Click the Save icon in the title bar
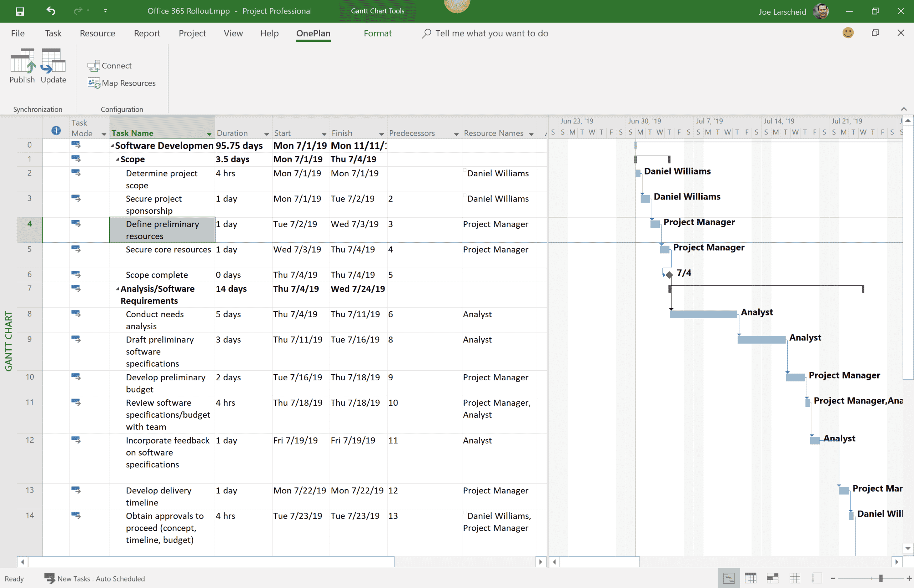914x588 pixels. [20, 11]
